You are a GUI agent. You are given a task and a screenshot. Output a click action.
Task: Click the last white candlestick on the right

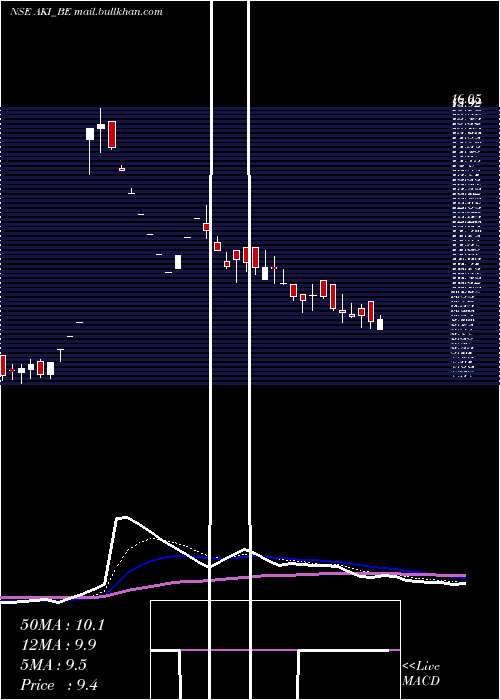pos(380,324)
